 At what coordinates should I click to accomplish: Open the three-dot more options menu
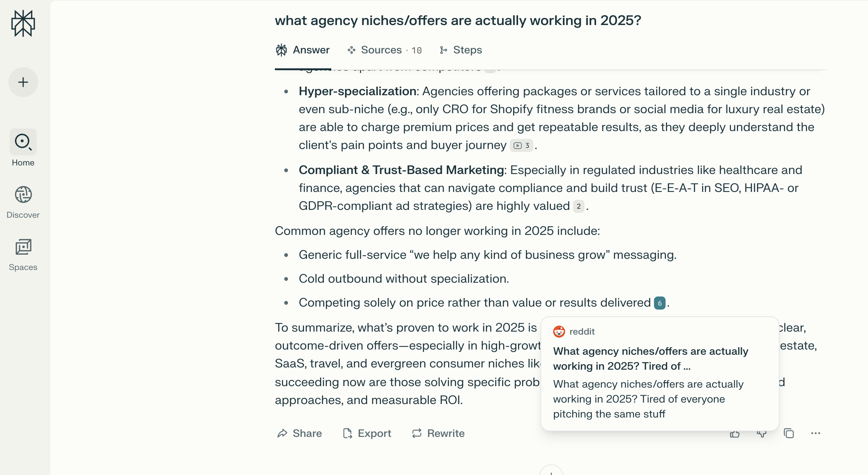click(816, 433)
